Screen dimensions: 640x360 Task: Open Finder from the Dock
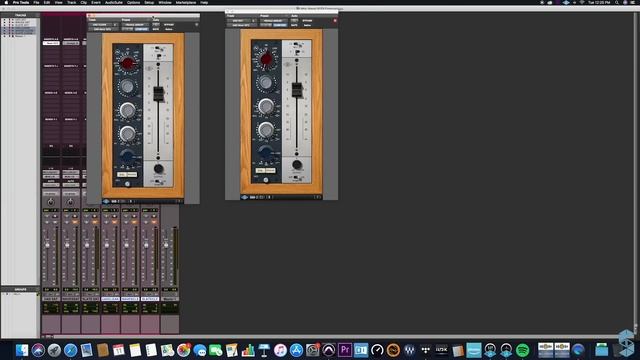coord(22,350)
